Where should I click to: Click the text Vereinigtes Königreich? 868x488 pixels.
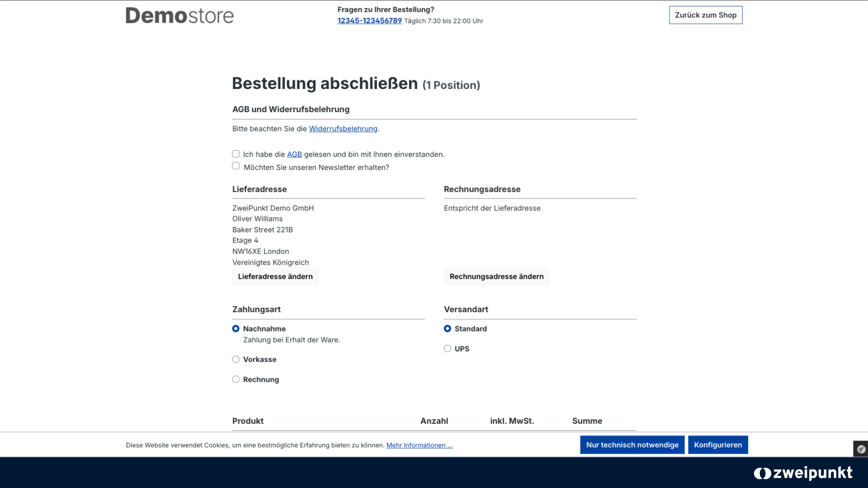(x=270, y=263)
